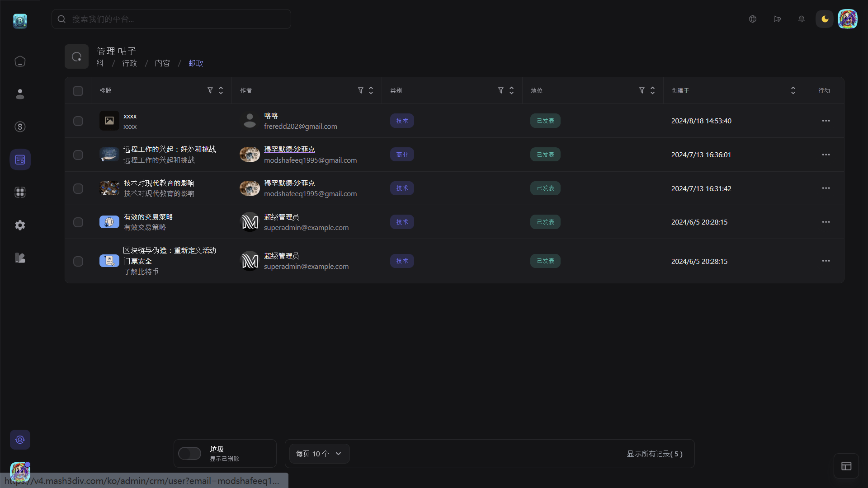Click the notification bell icon
The width and height of the screenshot is (868, 488).
click(x=801, y=19)
